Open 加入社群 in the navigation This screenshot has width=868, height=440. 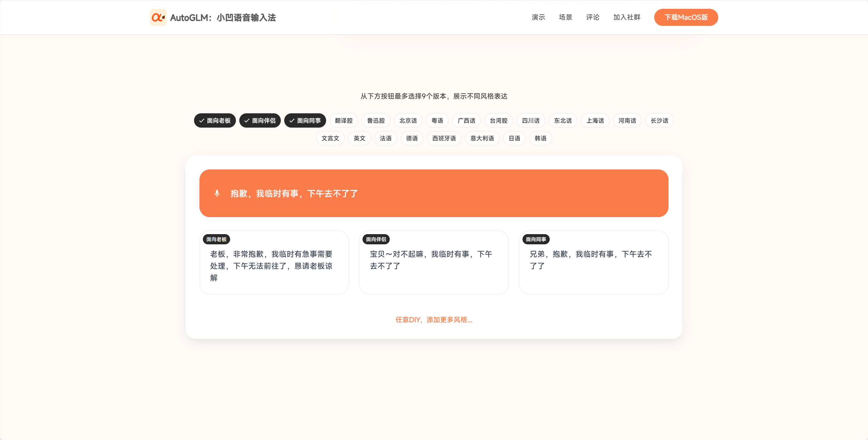point(627,17)
